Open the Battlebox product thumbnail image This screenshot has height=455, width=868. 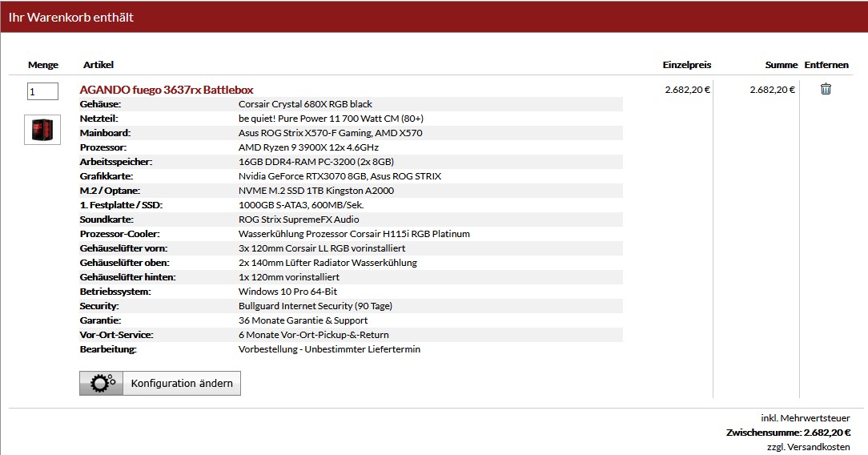pos(42,130)
